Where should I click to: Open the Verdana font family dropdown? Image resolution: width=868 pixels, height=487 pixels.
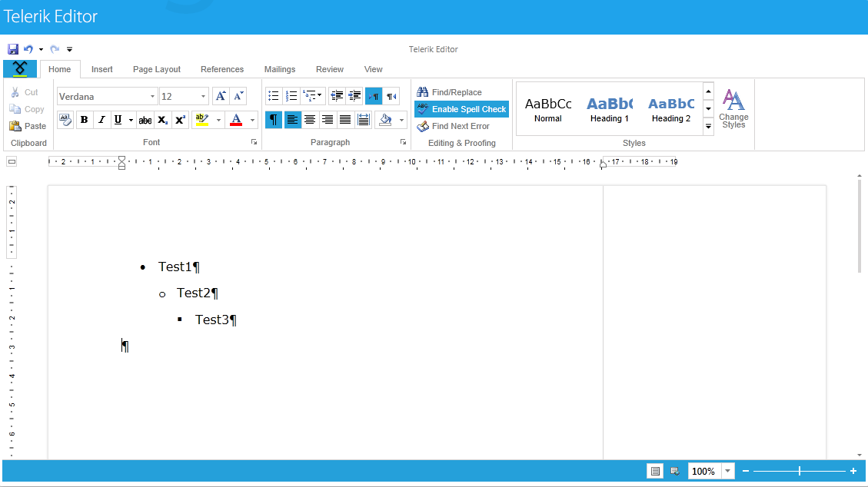(x=152, y=96)
